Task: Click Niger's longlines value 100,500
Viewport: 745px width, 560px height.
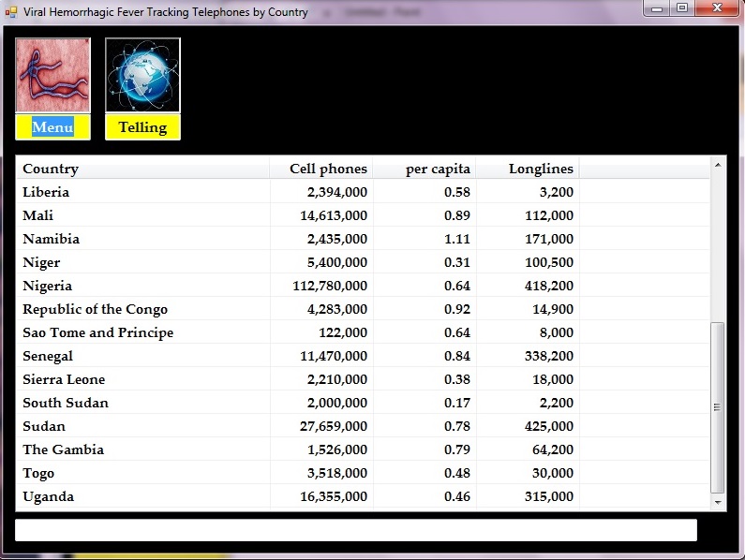Action: pos(549,262)
